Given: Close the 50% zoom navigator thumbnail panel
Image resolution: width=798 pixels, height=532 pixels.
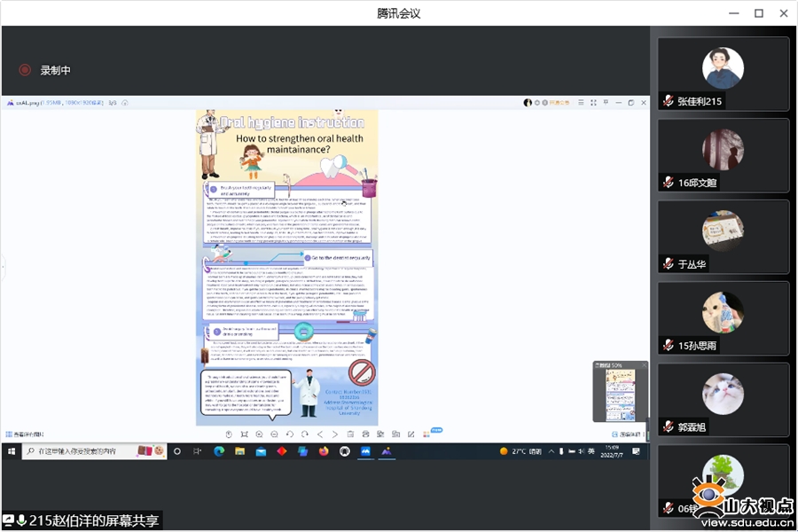Looking at the screenshot, I should coord(644,364).
